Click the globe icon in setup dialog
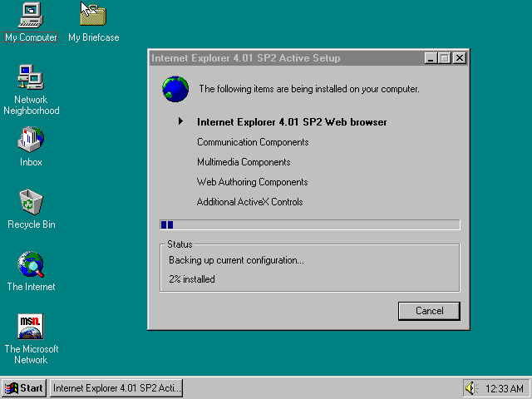Viewport: 532px width, 399px height. (175, 89)
